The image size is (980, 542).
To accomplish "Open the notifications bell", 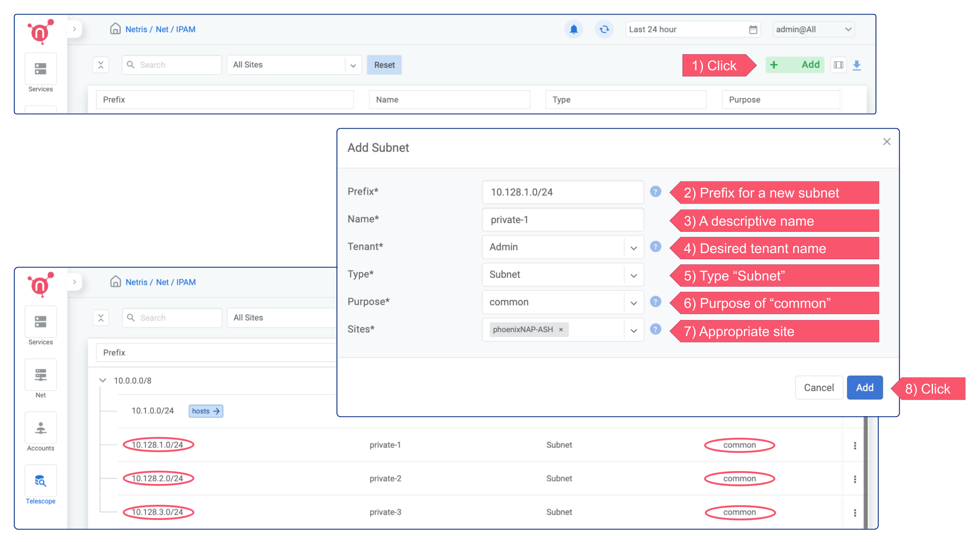I will point(573,29).
